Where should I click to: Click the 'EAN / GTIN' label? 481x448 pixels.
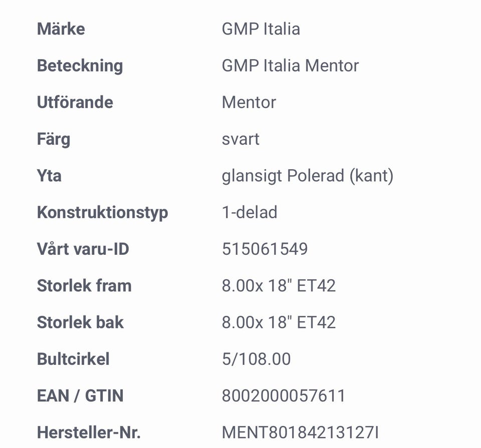pyautogui.click(x=80, y=396)
